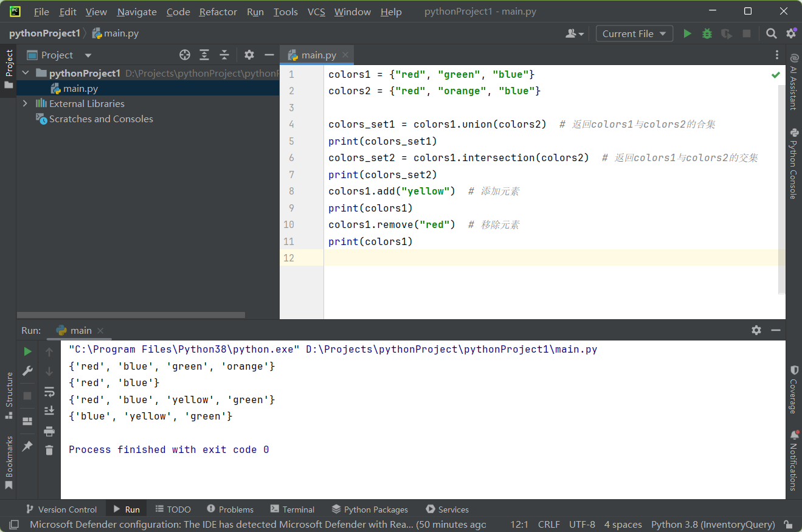
Task: Click 4 spaces indent setting
Action: [623, 525]
